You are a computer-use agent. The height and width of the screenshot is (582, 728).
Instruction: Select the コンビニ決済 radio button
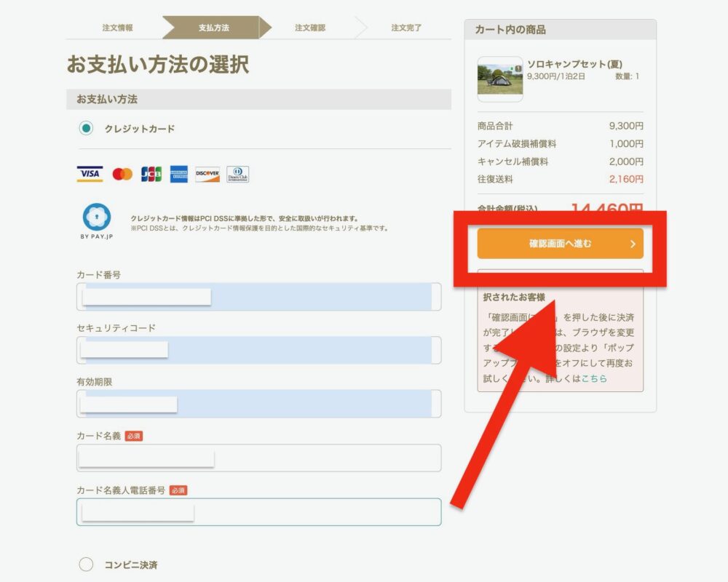(x=86, y=565)
